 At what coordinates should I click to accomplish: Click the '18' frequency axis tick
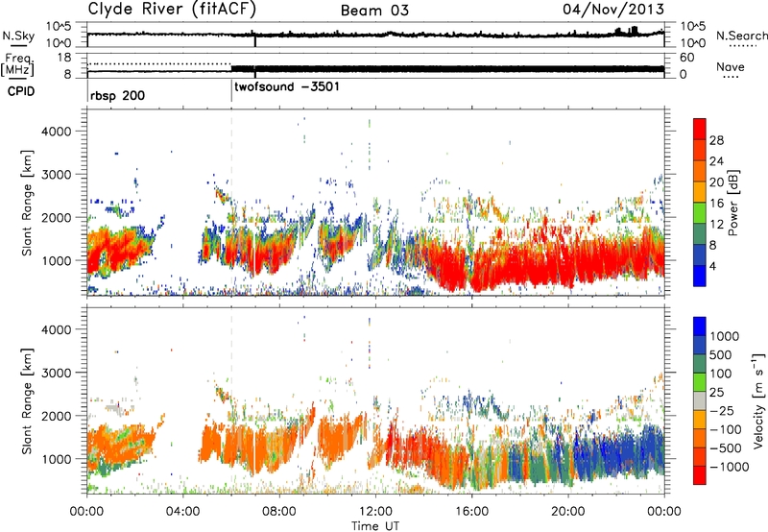[x=64, y=58]
